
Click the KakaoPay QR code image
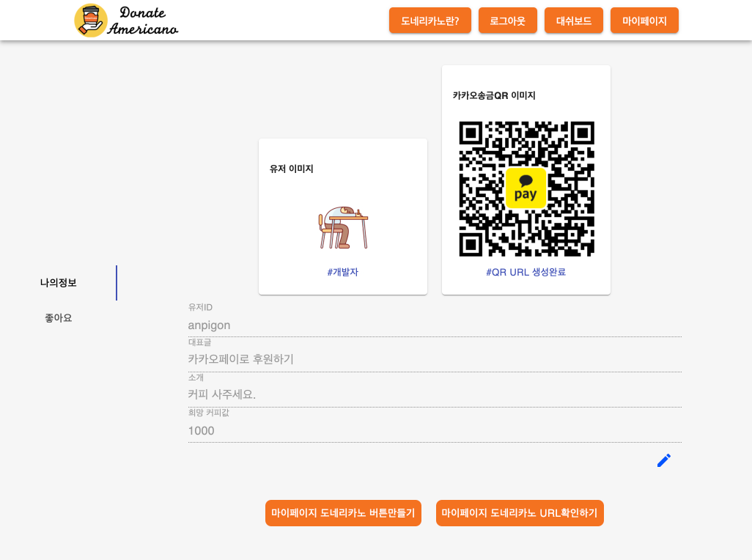click(x=526, y=189)
